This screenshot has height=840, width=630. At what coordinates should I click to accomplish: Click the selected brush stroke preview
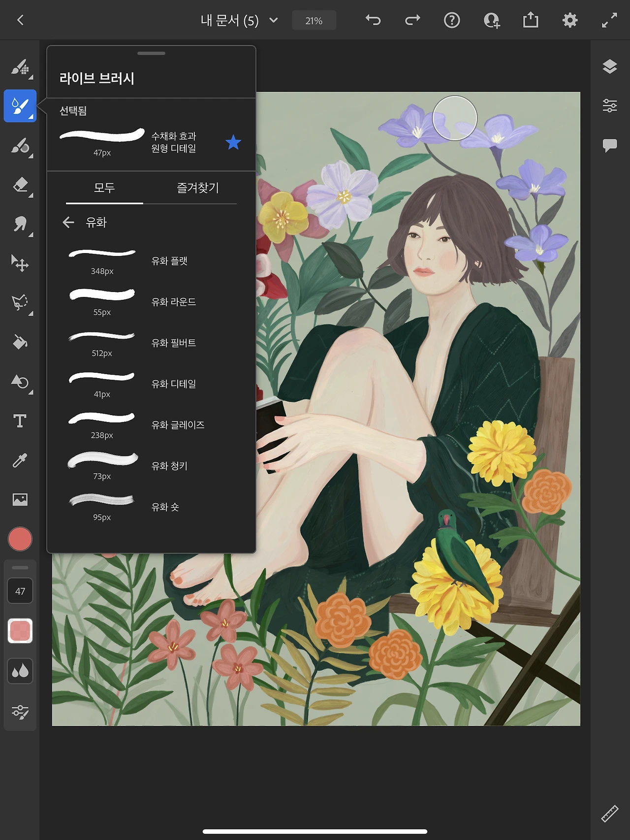[x=102, y=135]
